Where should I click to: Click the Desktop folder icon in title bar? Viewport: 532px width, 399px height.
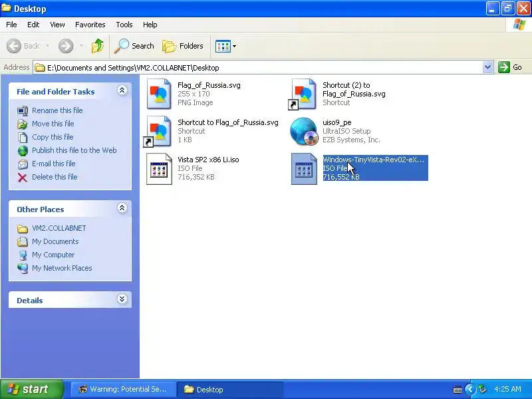point(7,8)
